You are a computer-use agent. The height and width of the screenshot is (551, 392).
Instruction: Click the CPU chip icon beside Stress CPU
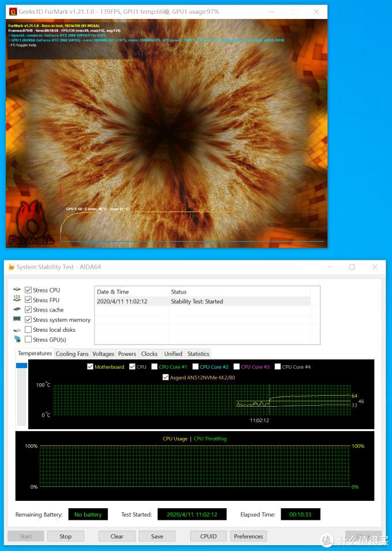click(x=17, y=290)
